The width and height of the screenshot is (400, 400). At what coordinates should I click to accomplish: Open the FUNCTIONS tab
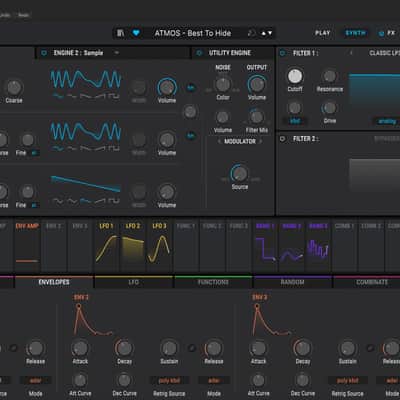tap(213, 282)
